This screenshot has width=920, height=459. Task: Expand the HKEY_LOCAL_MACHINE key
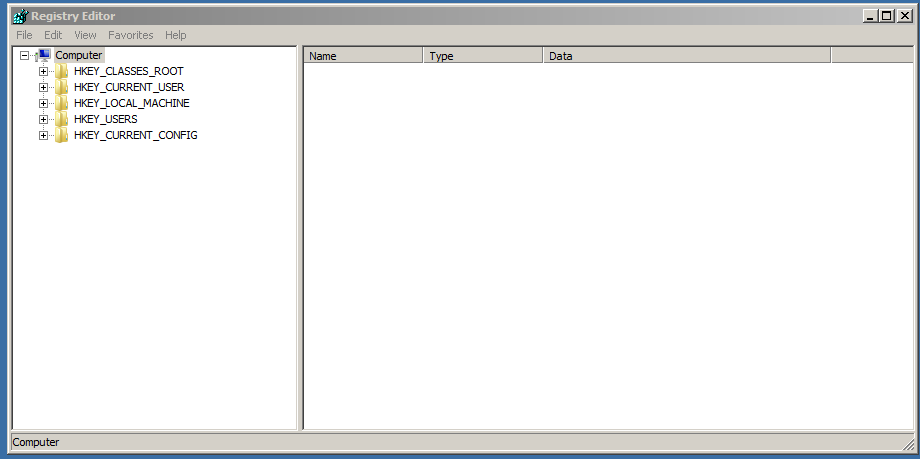coord(43,103)
